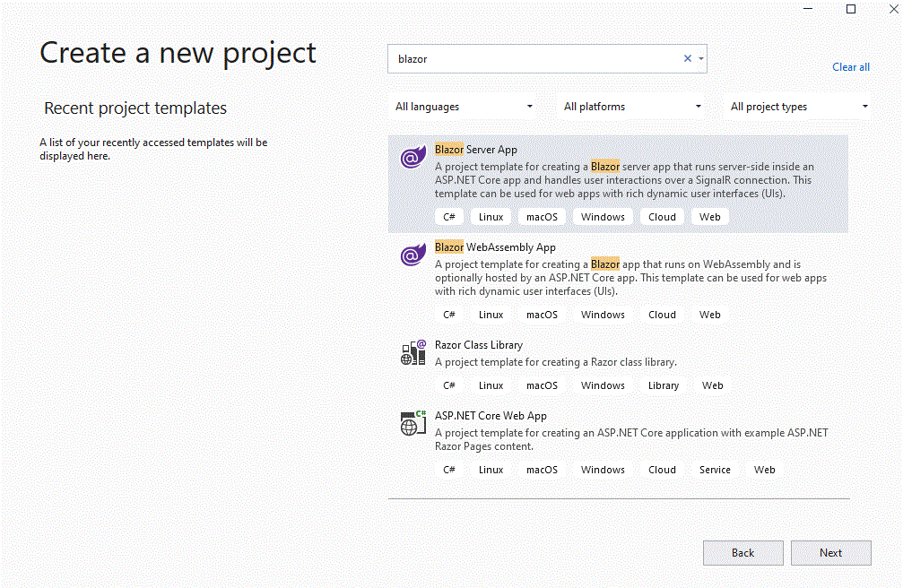
Task: Click the Linux tag under Blazor Server App
Action: [491, 217]
